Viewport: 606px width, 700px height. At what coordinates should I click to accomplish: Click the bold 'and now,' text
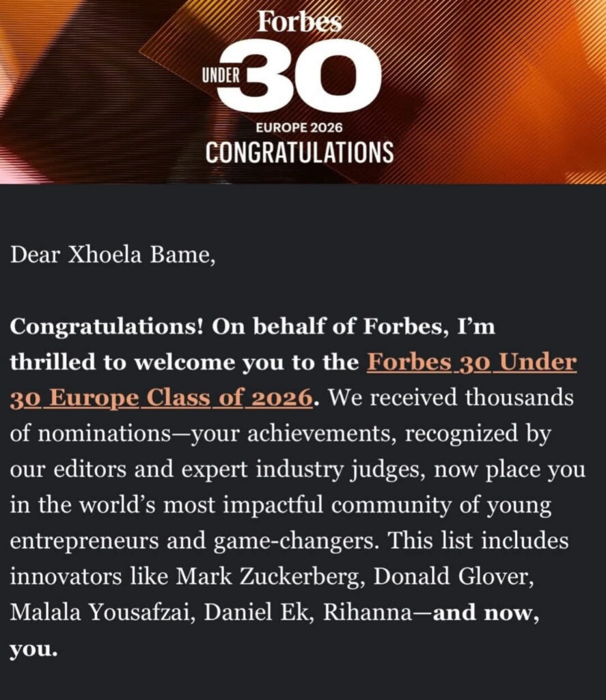click(x=486, y=612)
